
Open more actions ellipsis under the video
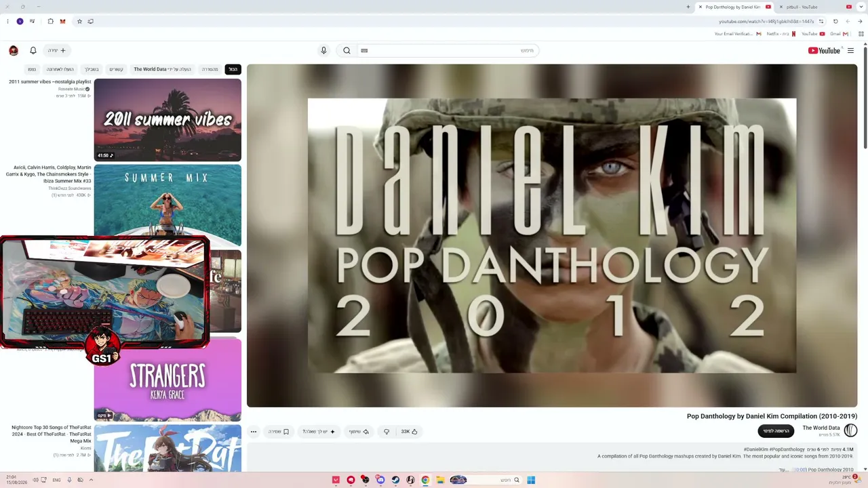(254, 431)
